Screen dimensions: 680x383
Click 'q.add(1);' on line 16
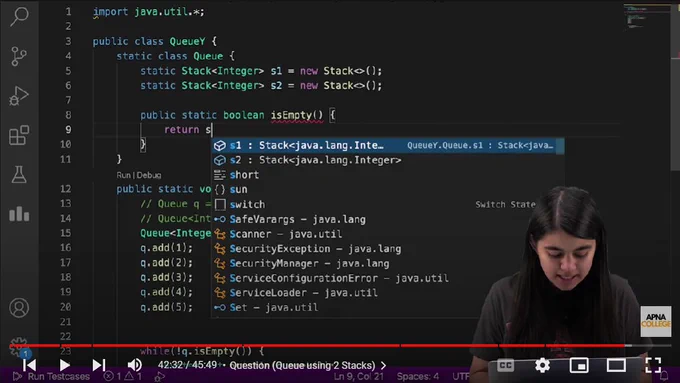tap(166, 248)
